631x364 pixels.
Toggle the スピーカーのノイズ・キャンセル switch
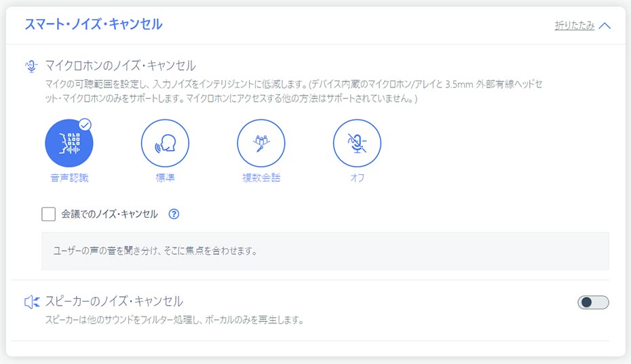click(593, 302)
